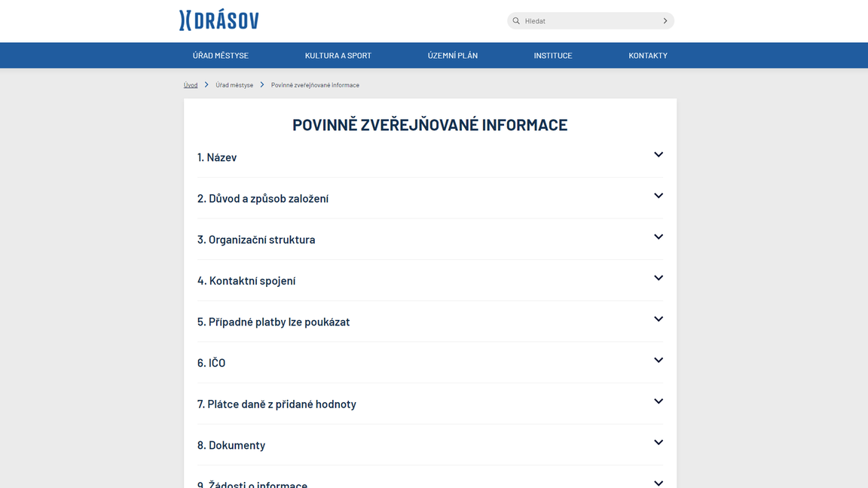
Task: Open the KULTURA A SPORT menu
Action: [x=338, y=55]
